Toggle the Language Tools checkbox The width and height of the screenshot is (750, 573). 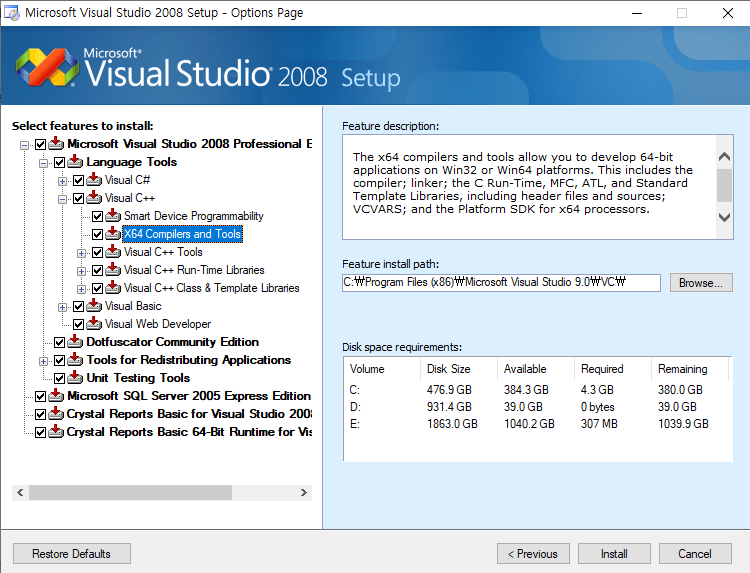click(59, 163)
